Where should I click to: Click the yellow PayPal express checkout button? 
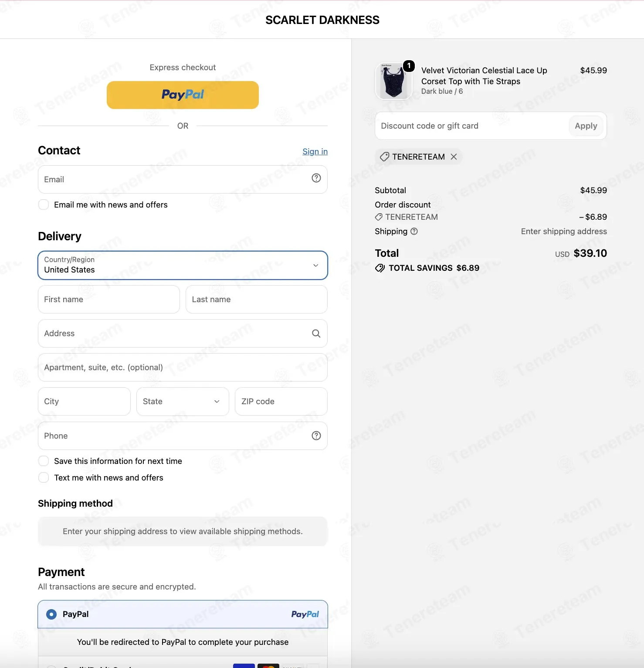[x=183, y=95]
